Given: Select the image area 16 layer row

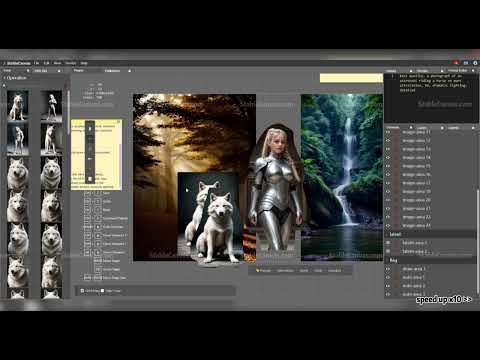Looking at the screenshot, I should (431, 175).
